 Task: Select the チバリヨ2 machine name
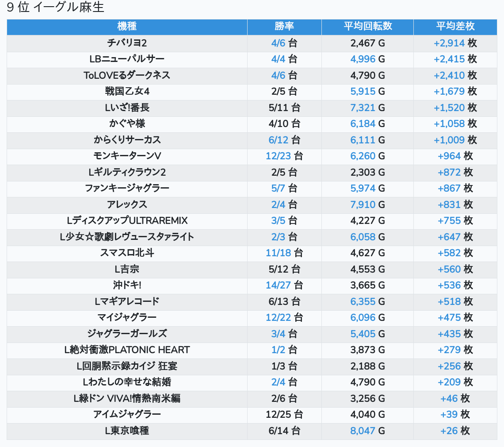(127, 43)
